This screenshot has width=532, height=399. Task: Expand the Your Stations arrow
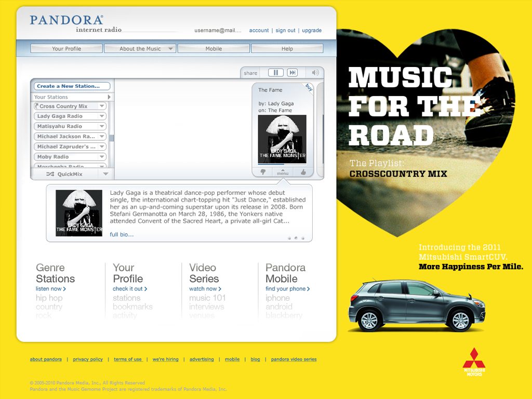109,97
